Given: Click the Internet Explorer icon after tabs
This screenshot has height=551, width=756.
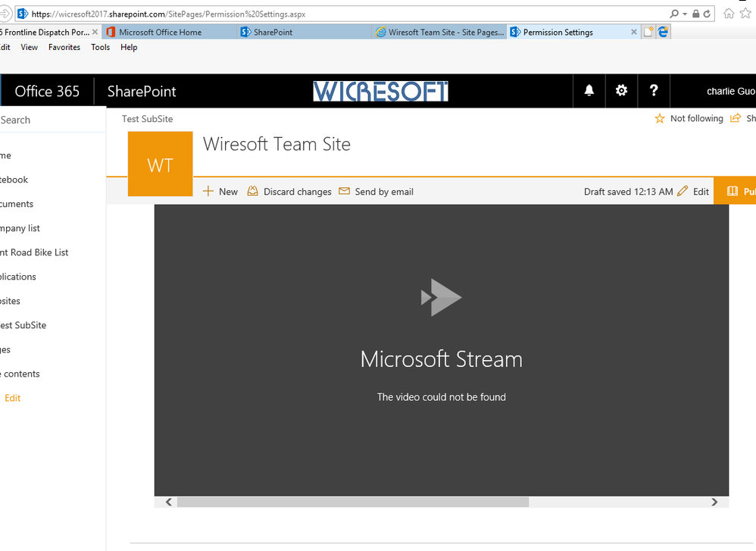Looking at the screenshot, I should pyautogui.click(x=664, y=33).
